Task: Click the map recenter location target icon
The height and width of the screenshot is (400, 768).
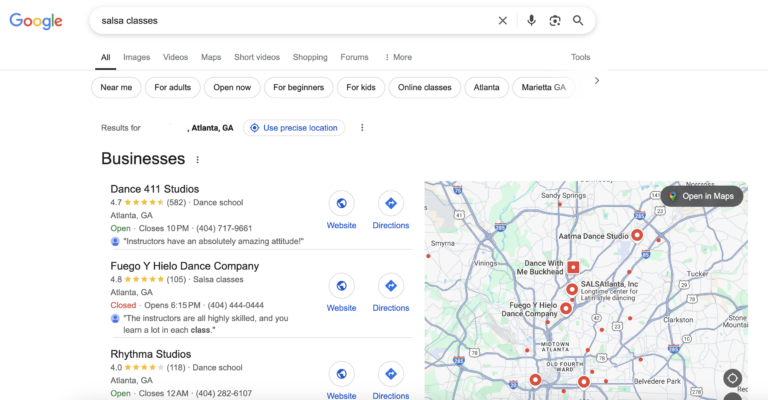Action: (x=732, y=378)
